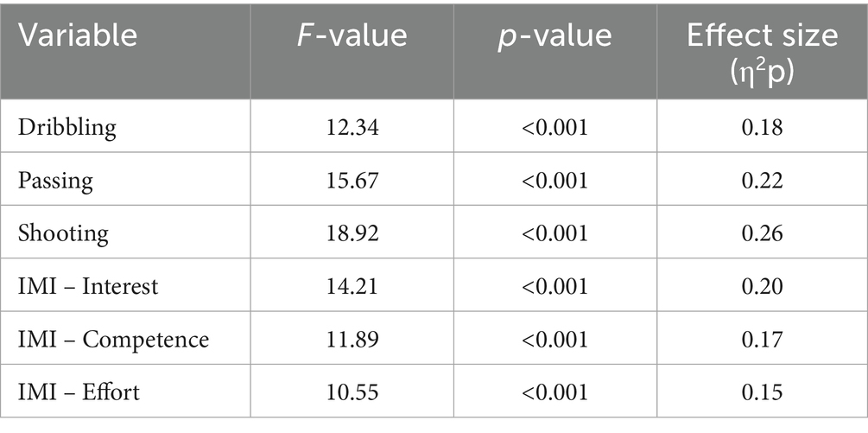Screen dimensions: 868x433
Task: Select the IMI – Effort row label
Action: click(x=78, y=392)
